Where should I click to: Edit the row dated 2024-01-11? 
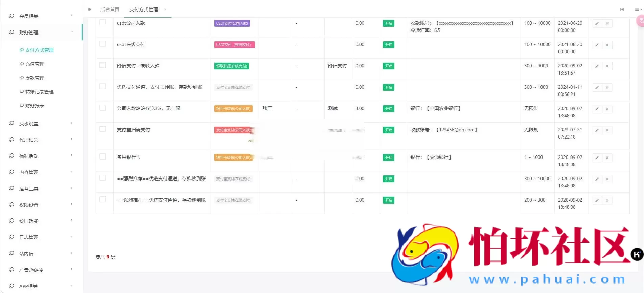pos(597,88)
